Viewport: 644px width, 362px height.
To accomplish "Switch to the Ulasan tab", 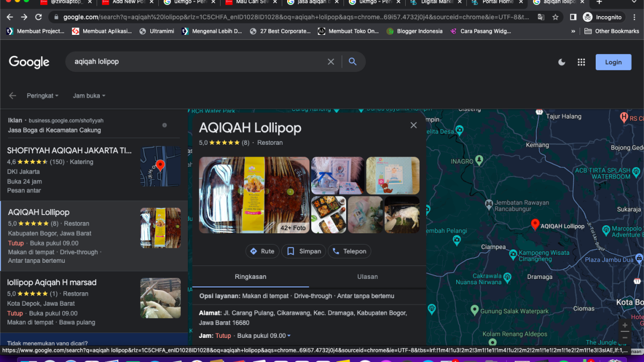I will coord(367,277).
